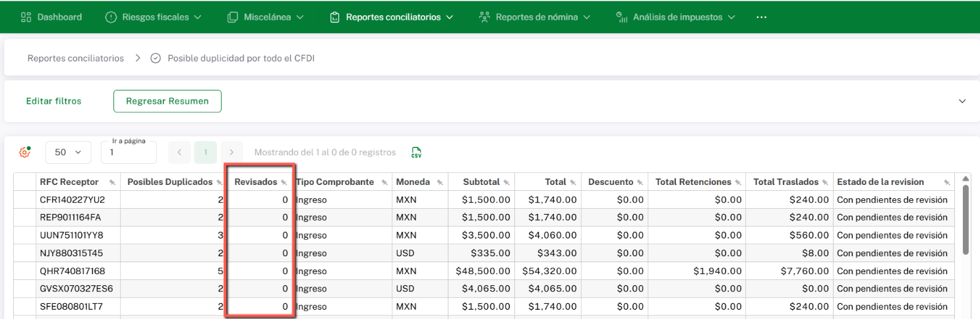Expand the Reportes de nómina menu

click(535, 17)
